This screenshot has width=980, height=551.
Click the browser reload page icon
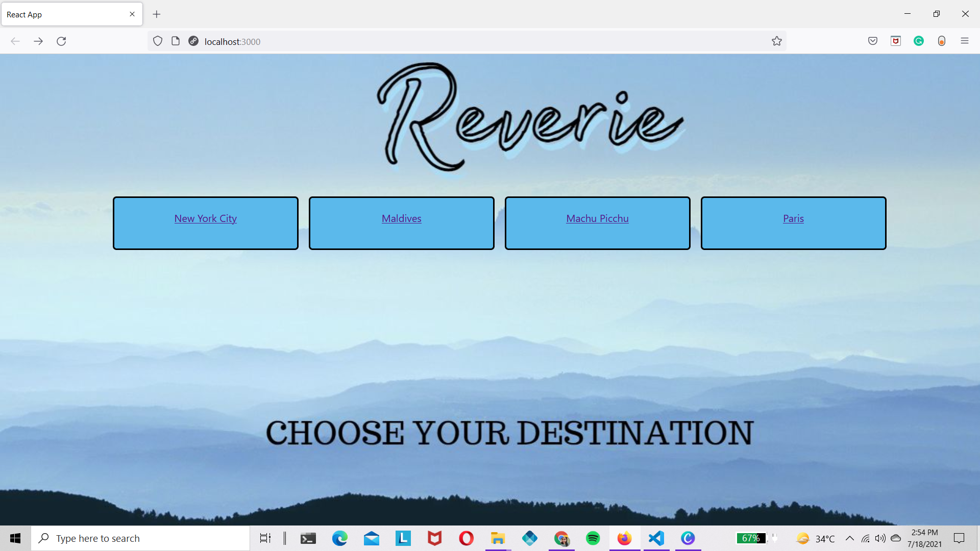coord(61,41)
